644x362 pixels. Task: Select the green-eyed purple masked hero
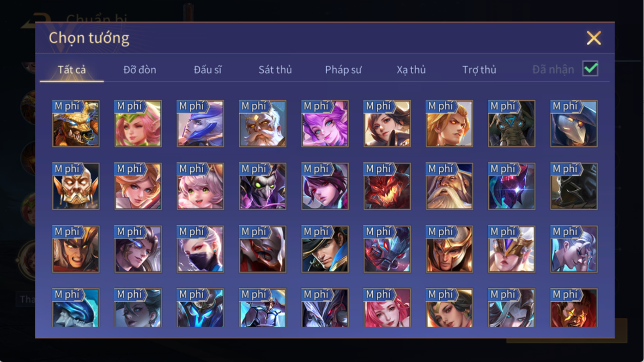(263, 187)
